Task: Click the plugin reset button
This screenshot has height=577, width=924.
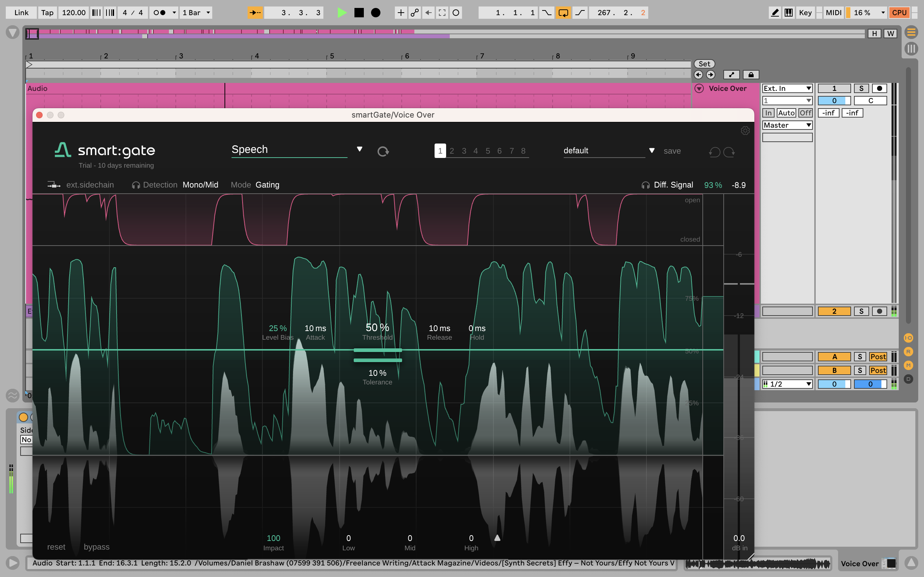Action: [x=56, y=547]
